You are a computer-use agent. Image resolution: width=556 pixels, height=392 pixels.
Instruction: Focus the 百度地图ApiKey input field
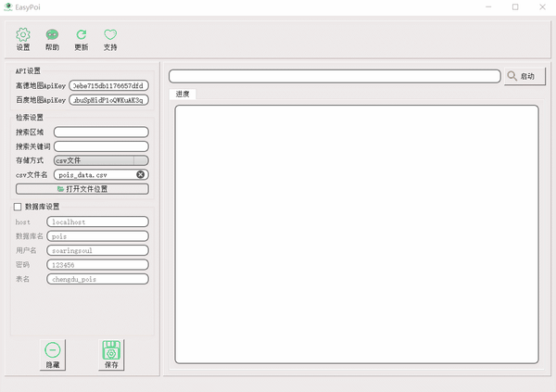(108, 100)
